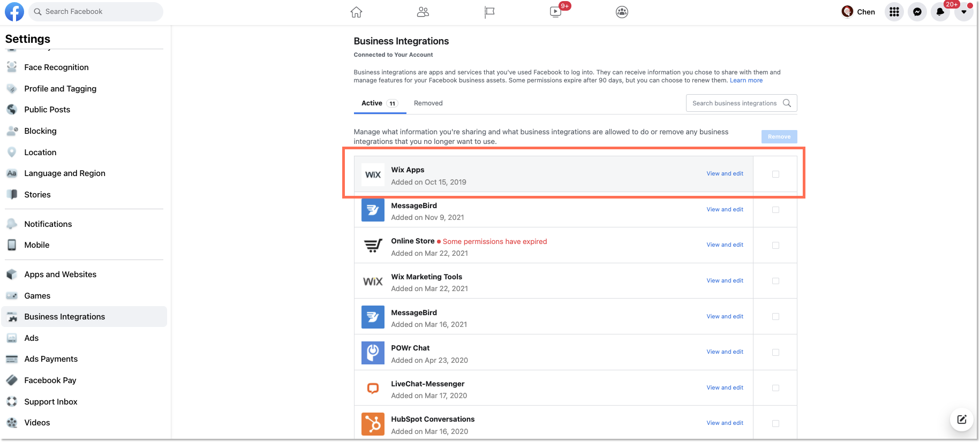The height and width of the screenshot is (442, 980).
Task: View and edit Online Store
Action: [725, 245]
